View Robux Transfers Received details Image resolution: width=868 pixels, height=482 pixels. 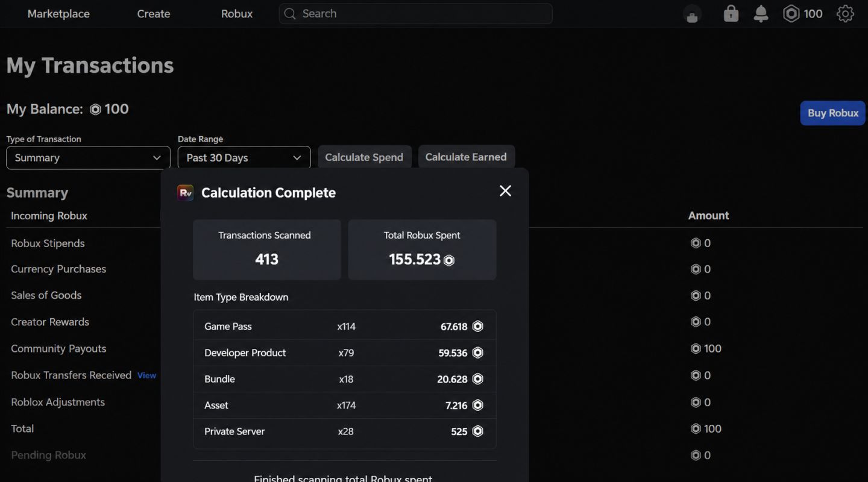point(146,375)
